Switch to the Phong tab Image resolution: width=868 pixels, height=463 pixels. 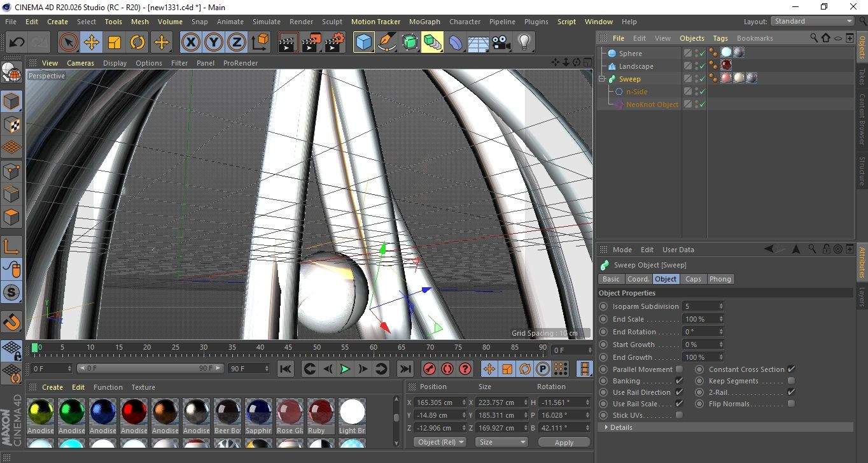(x=720, y=279)
